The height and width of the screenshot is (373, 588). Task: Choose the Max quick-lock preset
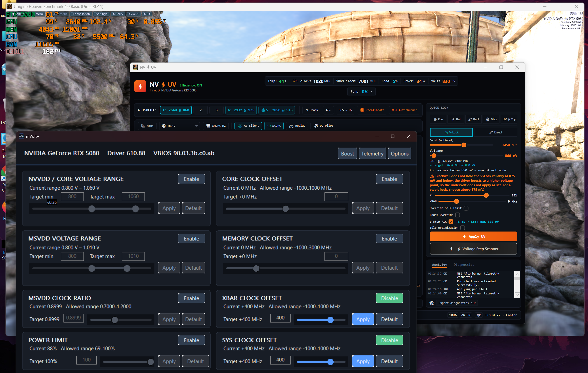pos(491,119)
